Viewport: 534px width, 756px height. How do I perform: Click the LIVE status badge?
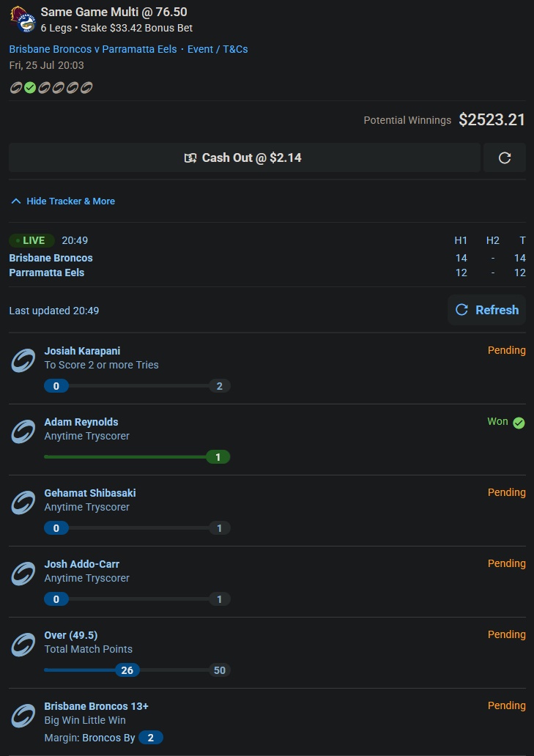tap(31, 240)
